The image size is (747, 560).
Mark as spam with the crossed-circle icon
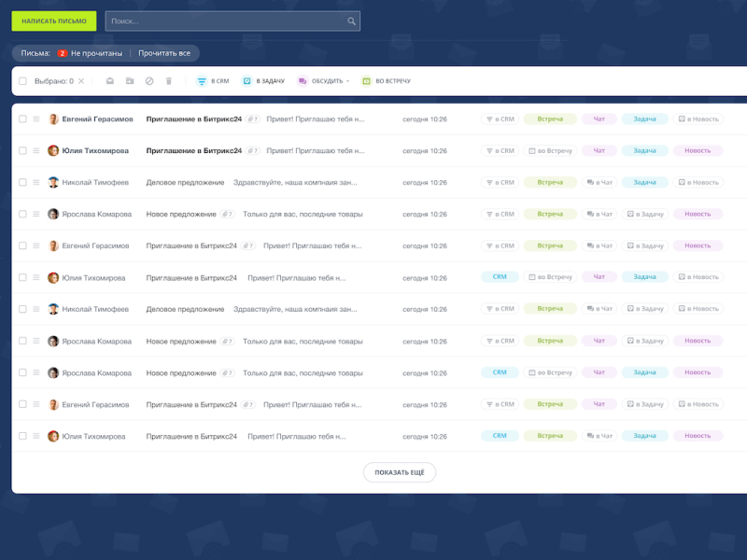(149, 81)
